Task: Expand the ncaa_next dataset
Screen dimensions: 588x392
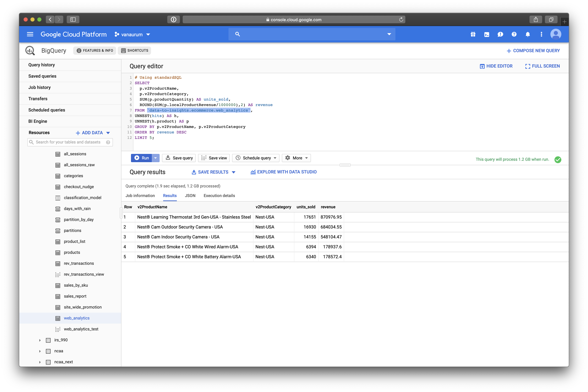Action: pos(40,362)
